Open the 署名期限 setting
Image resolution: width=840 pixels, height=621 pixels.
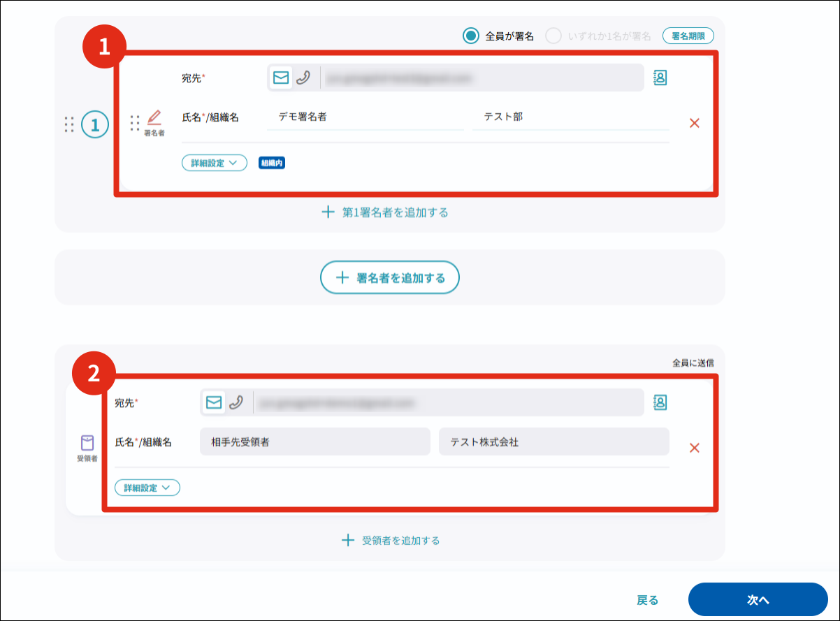688,36
